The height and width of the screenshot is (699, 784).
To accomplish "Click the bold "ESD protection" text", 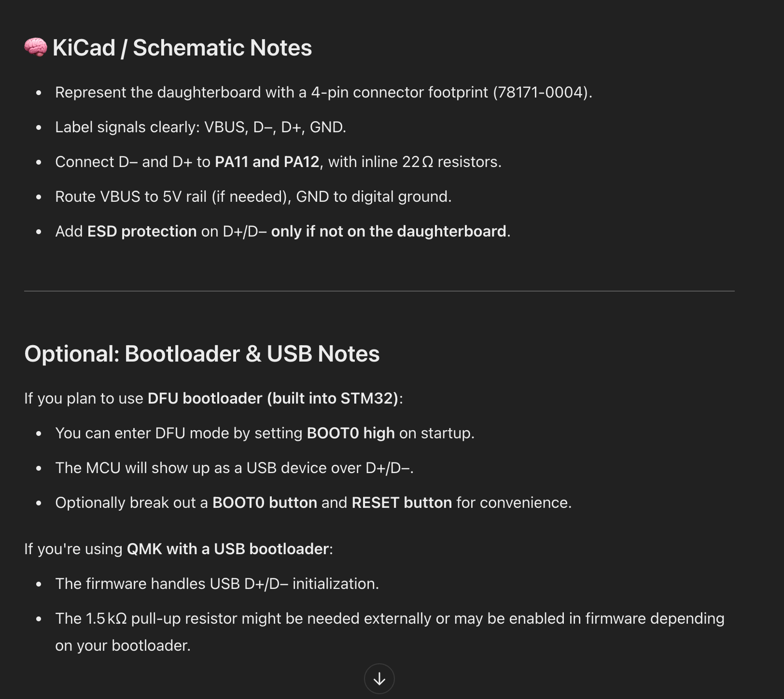I will pyautogui.click(x=142, y=231).
